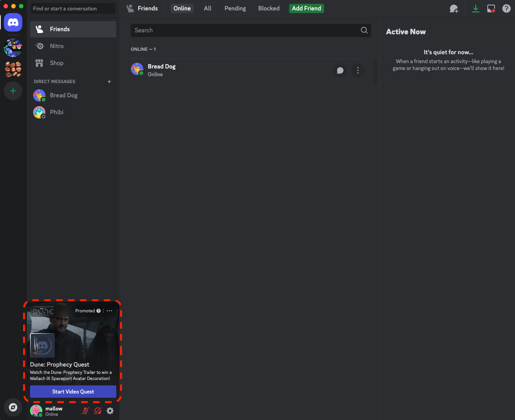Start the Dune Prophecy Video Quest
The height and width of the screenshot is (420, 515).
pos(73,391)
